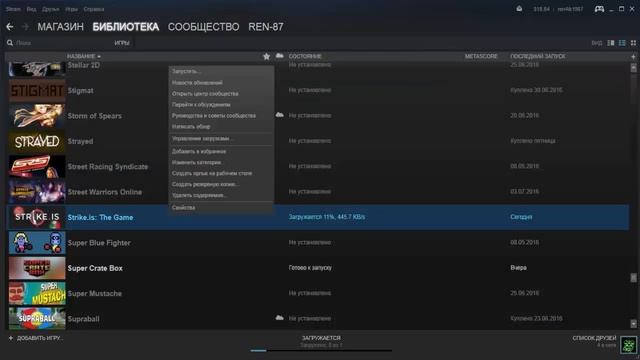
Task: Open the ЗАГРУЖАЕТСЯ downloads status
Action: [321, 338]
